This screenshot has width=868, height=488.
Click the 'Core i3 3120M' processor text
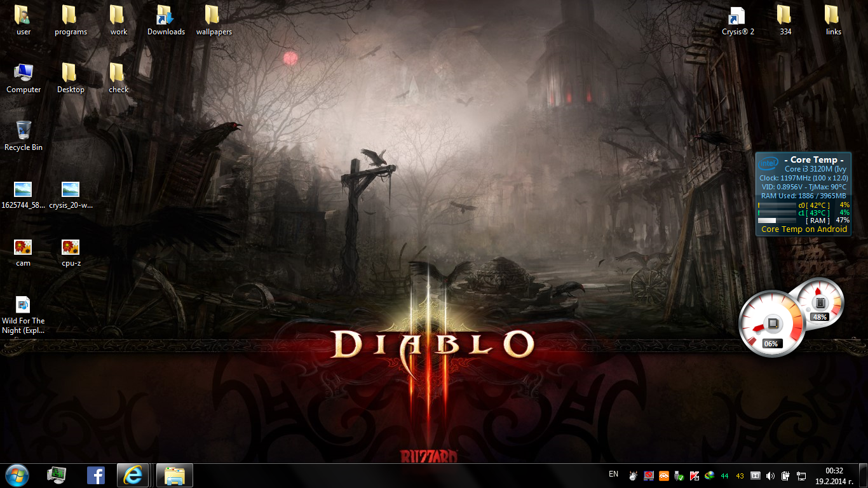click(x=816, y=169)
